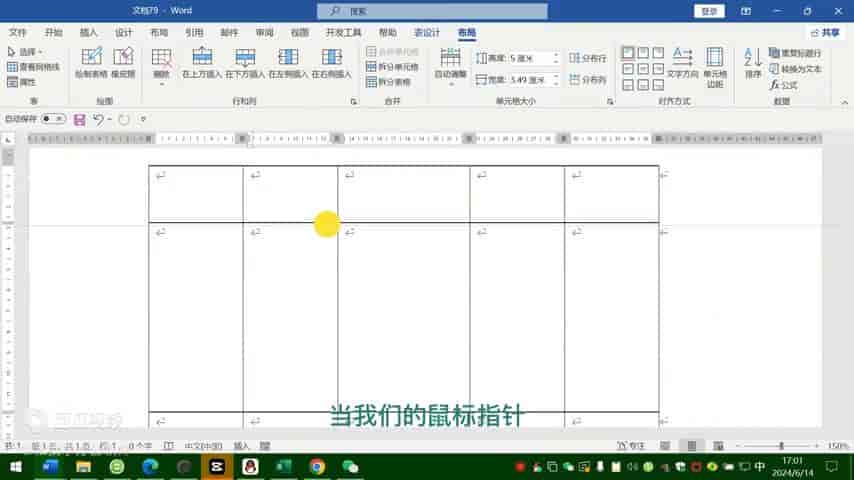Toggle AutoSave (自动保存) switch

pos(53,119)
